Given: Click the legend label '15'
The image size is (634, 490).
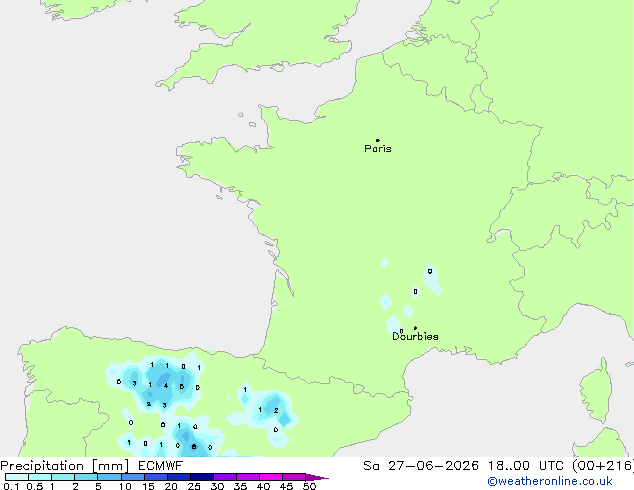Looking at the screenshot, I should click(x=148, y=486).
